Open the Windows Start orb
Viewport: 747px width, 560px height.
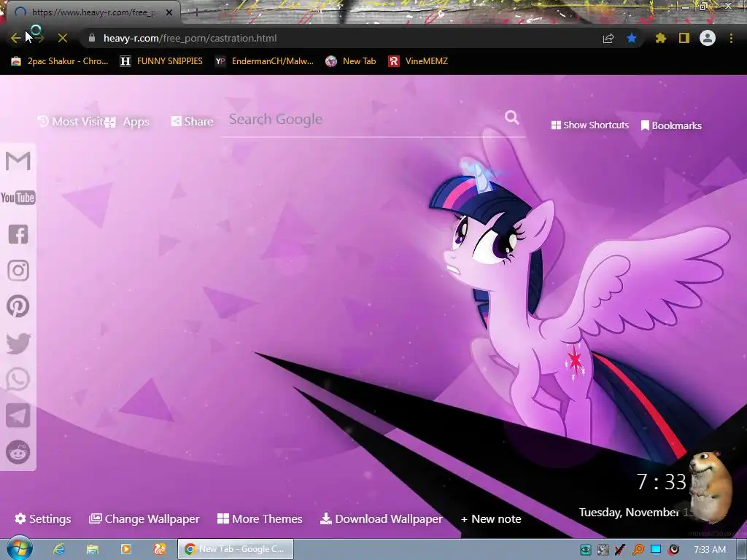(x=19, y=548)
